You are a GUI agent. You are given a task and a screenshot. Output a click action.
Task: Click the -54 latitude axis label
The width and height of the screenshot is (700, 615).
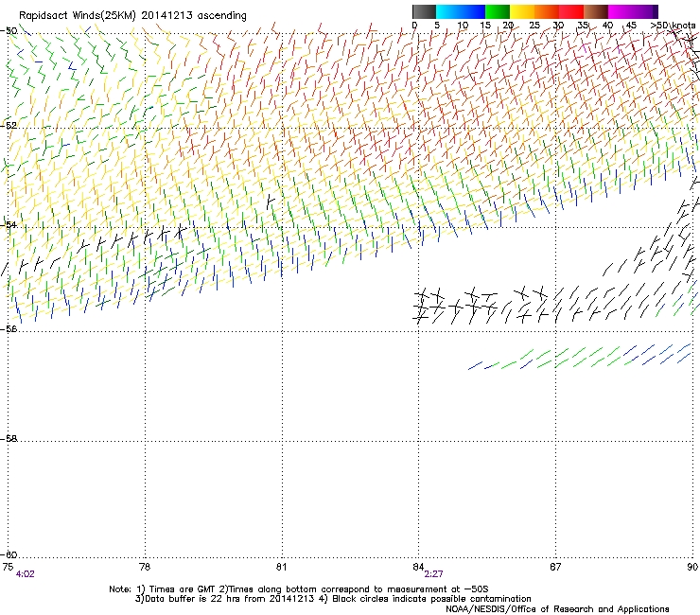point(9,224)
